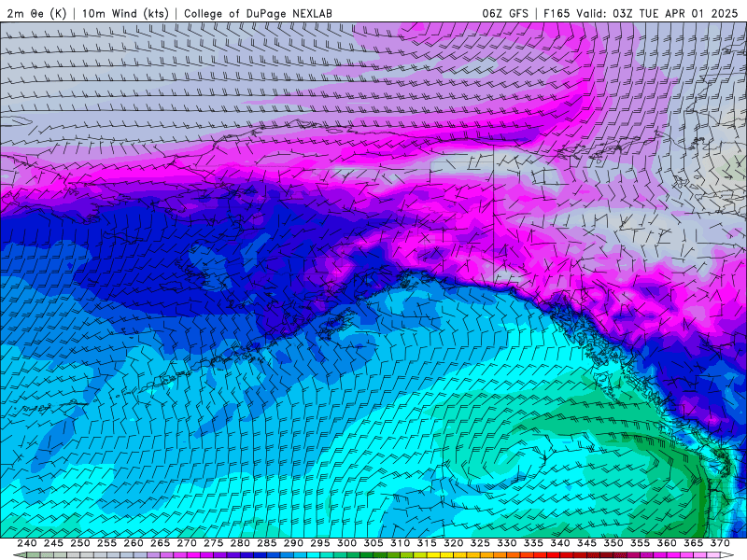Click the 295 scale number

click(x=320, y=543)
